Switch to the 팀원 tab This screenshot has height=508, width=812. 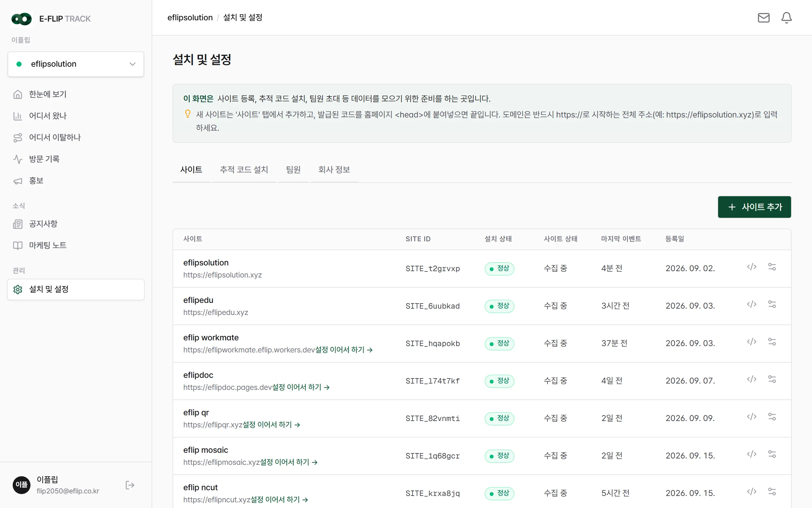point(293,170)
